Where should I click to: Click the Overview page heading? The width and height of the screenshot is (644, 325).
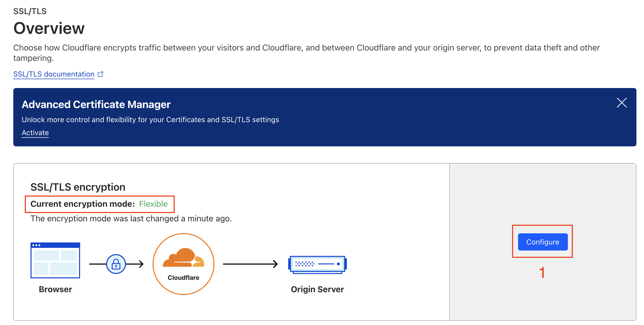coord(49,28)
